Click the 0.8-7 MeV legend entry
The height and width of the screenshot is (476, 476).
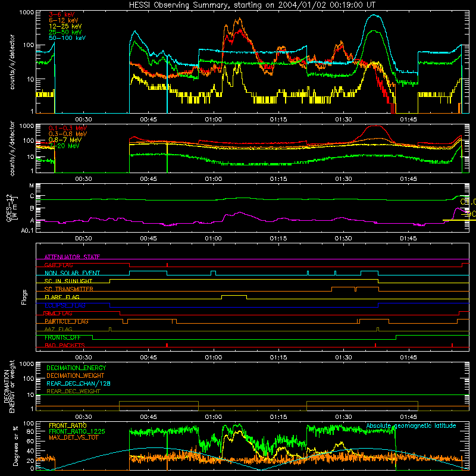pyautogui.click(x=65, y=140)
